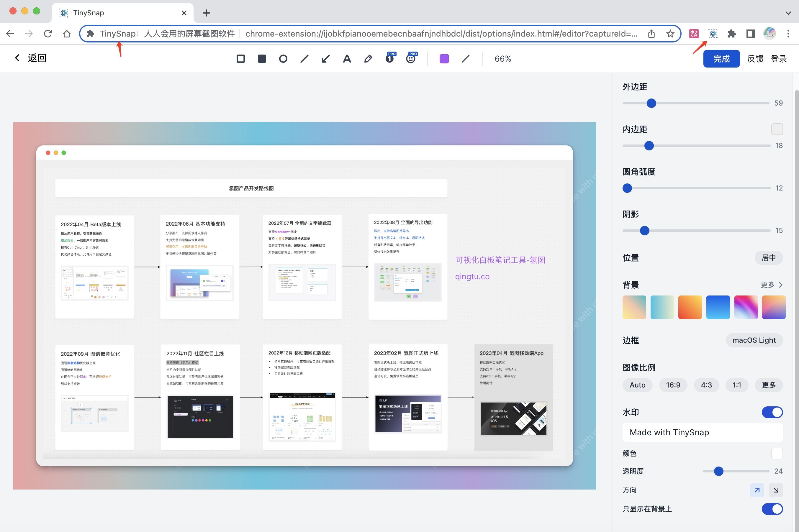Select the 1:1 image ratio
This screenshot has width=799, height=532.
(x=736, y=385)
